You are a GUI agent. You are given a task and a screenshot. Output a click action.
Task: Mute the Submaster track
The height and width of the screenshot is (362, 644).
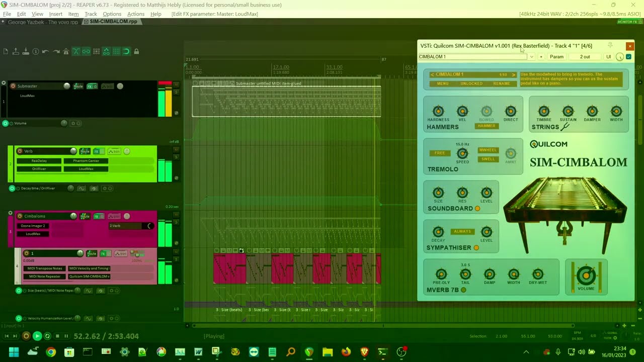[177, 84]
